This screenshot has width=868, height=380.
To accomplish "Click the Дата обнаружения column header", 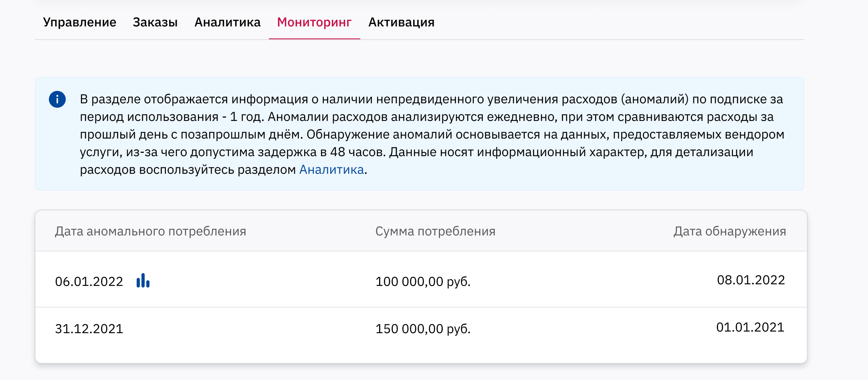I will point(729,231).
